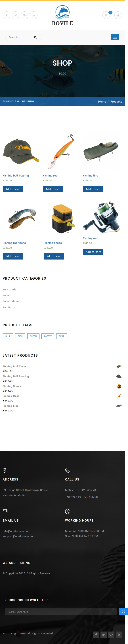The width and height of the screenshot is (128, 644).
Task: Select the LATEST product tag
Action: [x=48, y=336]
